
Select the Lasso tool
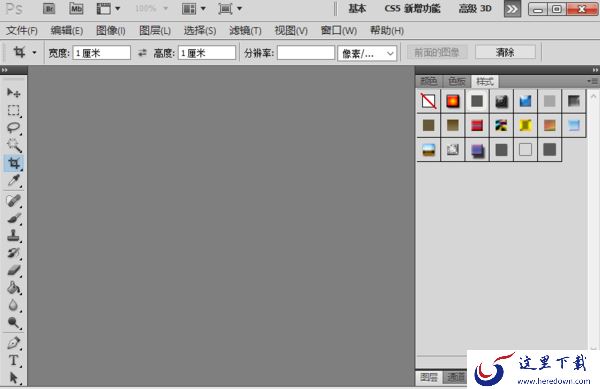tap(13, 128)
